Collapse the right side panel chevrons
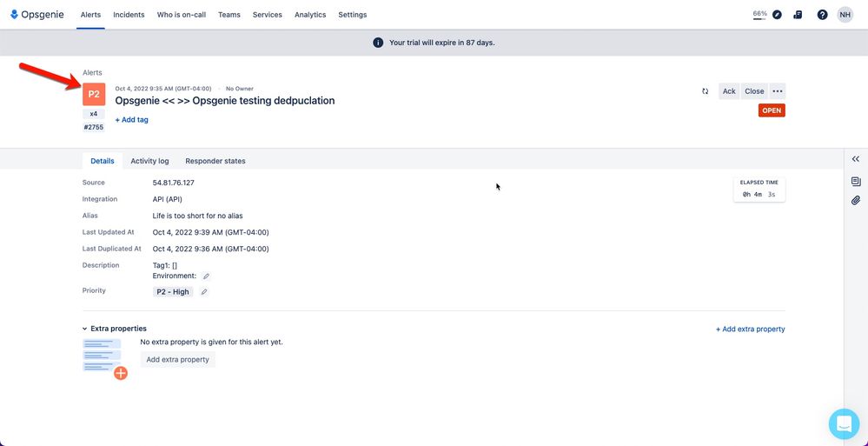The width and height of the screenshot is (868, 446). point(856,159)
